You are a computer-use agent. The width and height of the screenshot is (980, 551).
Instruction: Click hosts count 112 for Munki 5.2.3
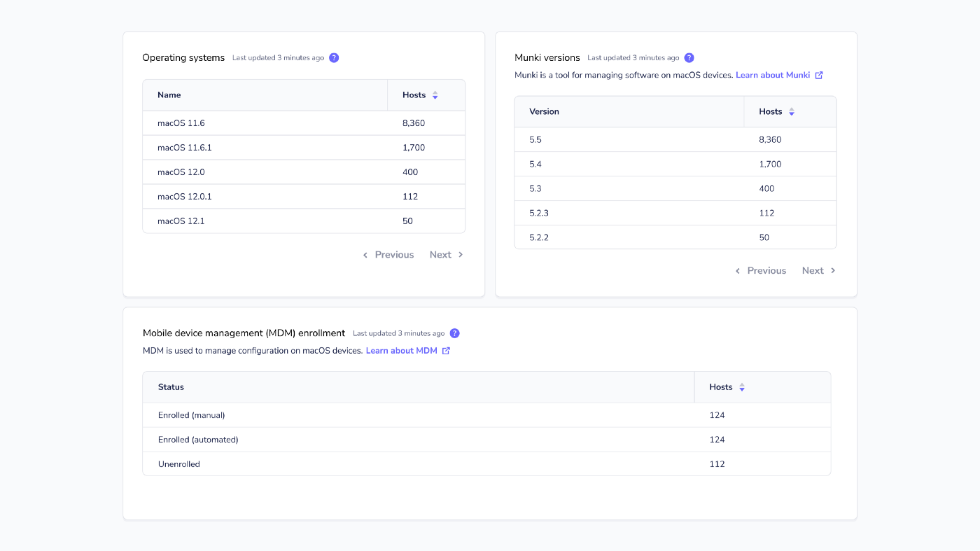point(766,214)
